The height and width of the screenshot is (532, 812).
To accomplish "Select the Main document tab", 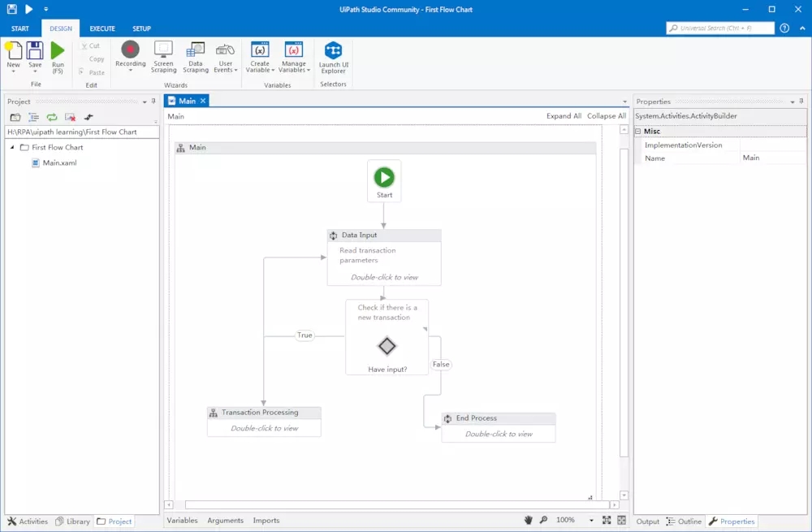I will (187, 101).
